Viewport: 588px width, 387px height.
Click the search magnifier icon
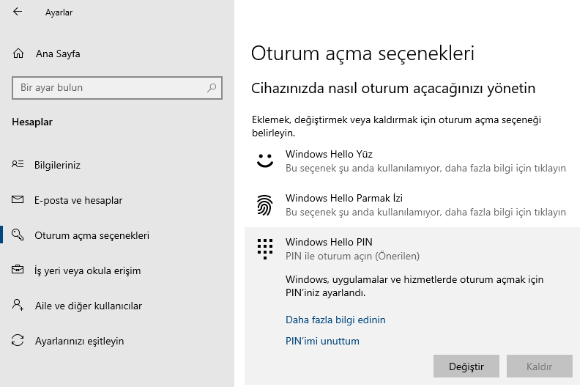click(x=212, y=88)
